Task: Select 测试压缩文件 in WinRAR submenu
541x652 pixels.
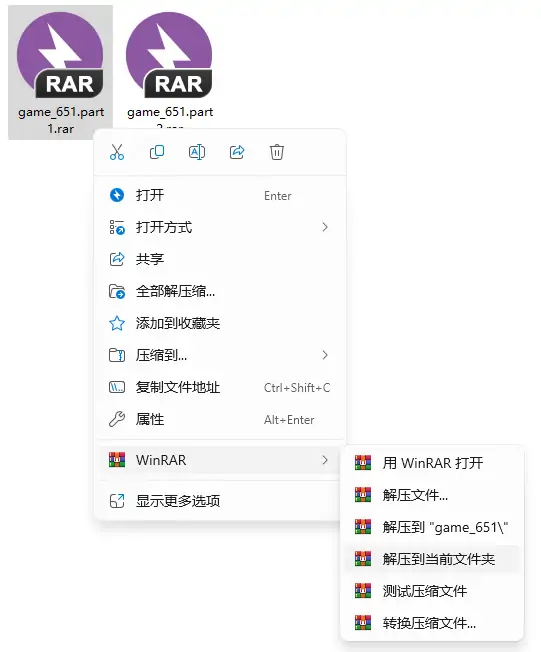Action: [432, 591]
